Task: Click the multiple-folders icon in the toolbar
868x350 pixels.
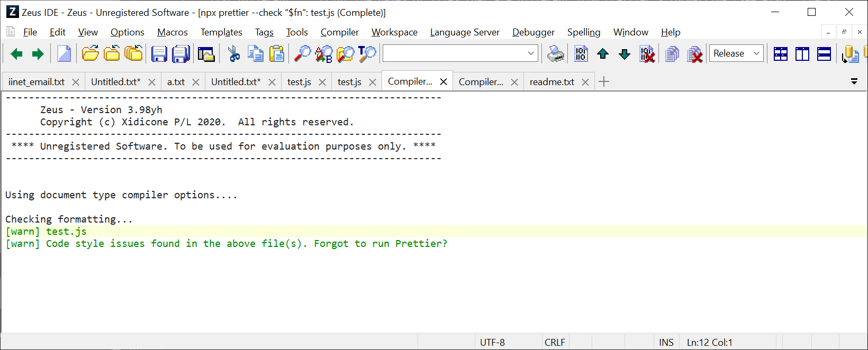Action: [x=133, y=54]
